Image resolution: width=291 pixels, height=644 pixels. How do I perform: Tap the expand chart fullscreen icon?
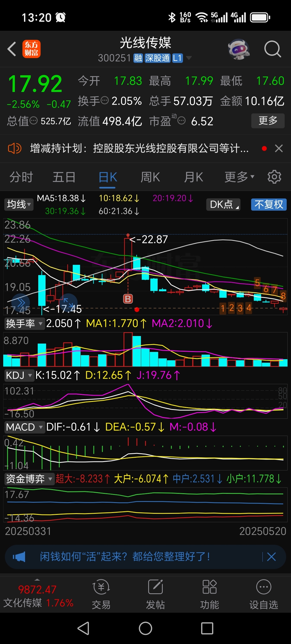pyautogui.click(x=68, y=303)
